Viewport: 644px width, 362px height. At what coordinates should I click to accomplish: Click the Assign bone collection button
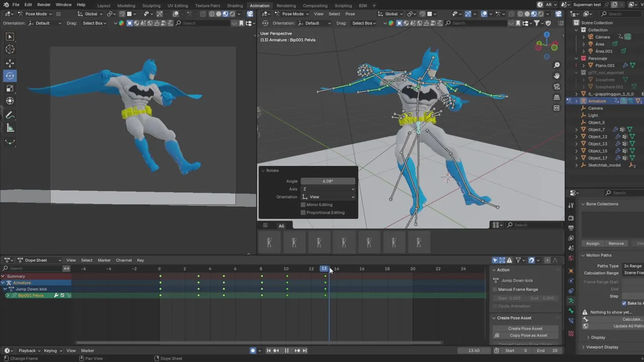click(593, 243)
